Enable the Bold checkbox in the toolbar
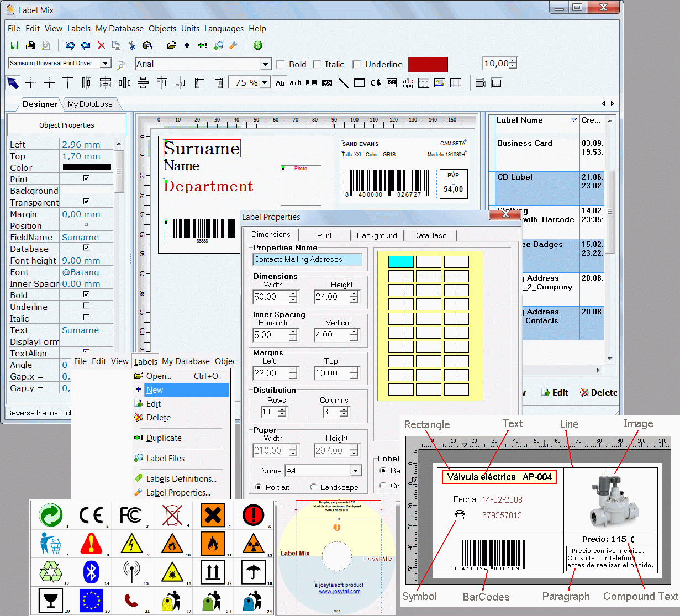This screenshot has height=616, width=680. click(281, 65)
